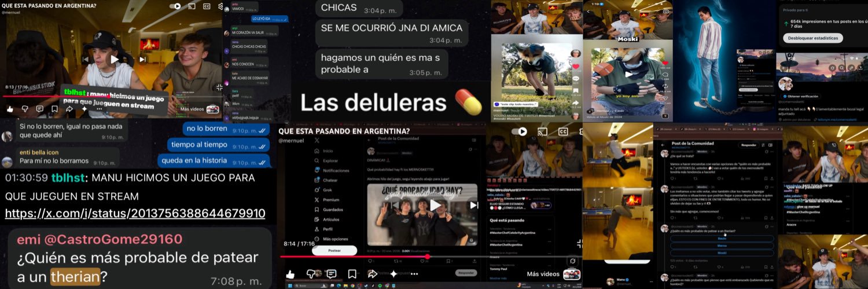Click Responder in the poll post header
The width and height of the screenshot is (868, 289).
point(748,145)
